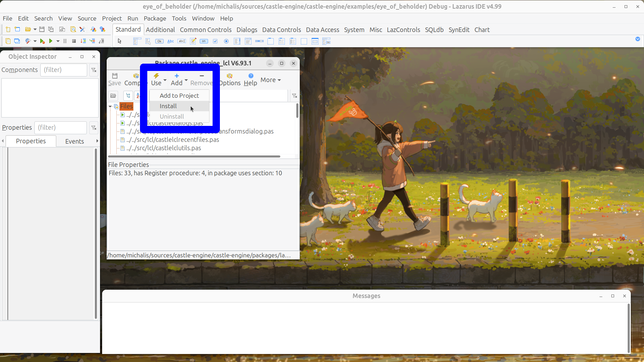Select the TLabel 'Abc' component icon

tap(171, 41)
